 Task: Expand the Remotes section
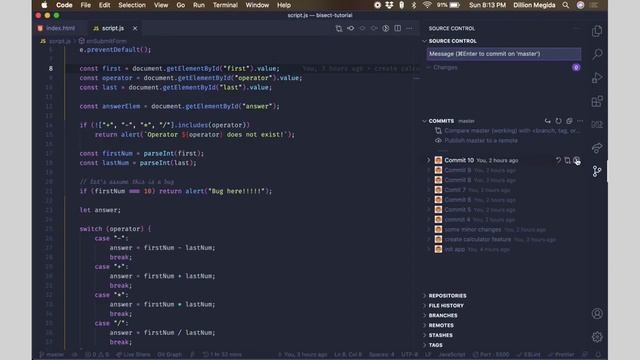coord(441,325)
